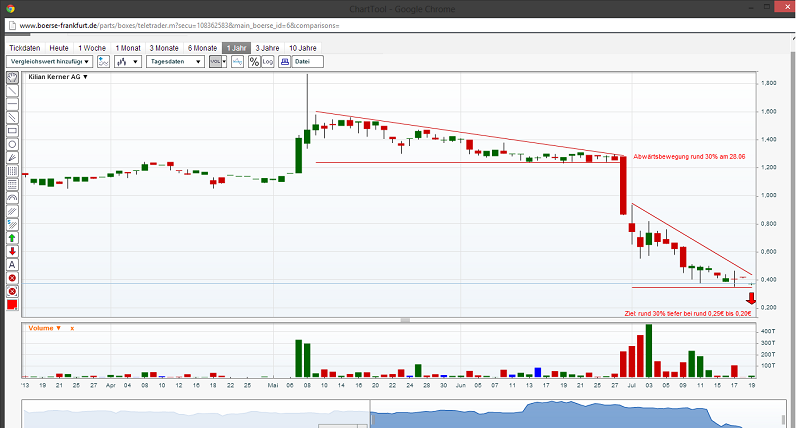Image resolution: width=800 pixels, height=428 pixels.
Task: Select the 1 Jahr tab
Action: point(236,48)
